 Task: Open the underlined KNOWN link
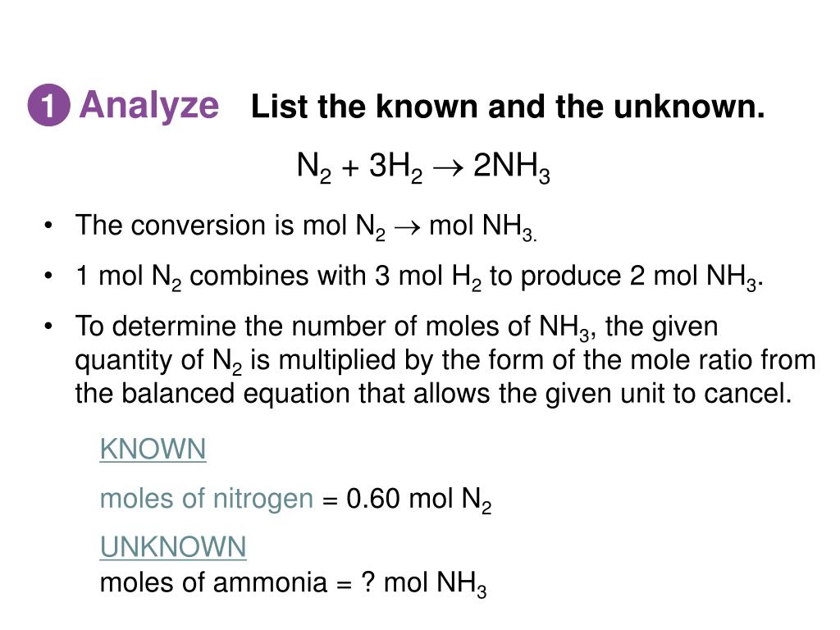click(153, 449)
